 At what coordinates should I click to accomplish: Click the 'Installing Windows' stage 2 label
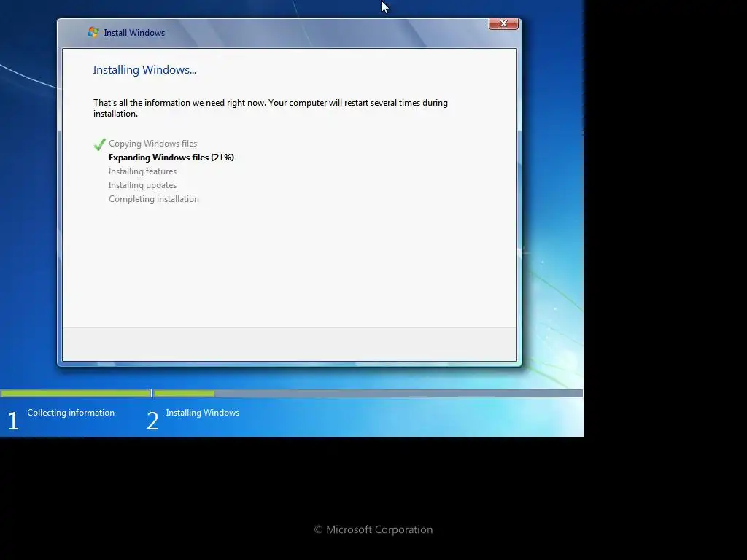[x=203, y=413]
